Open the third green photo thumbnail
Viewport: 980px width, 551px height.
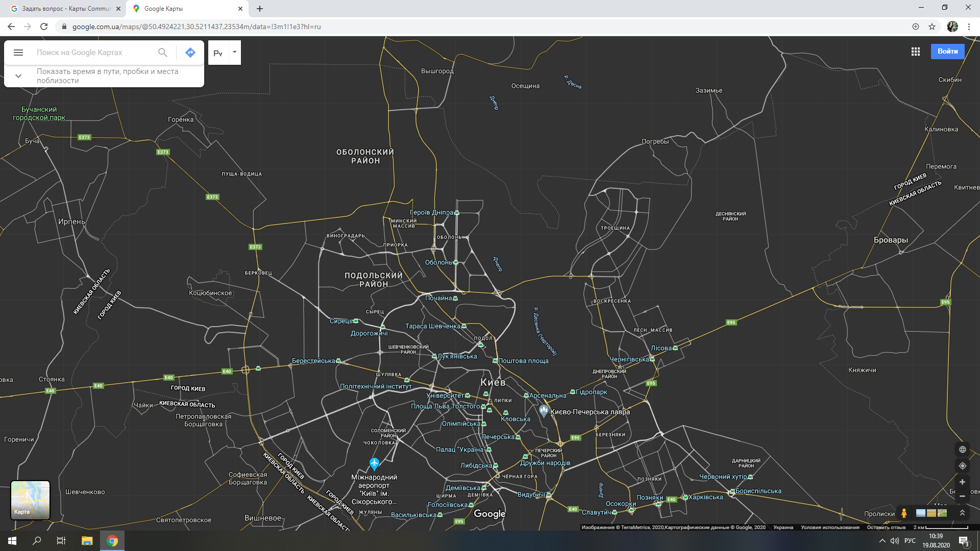(942, 513)
